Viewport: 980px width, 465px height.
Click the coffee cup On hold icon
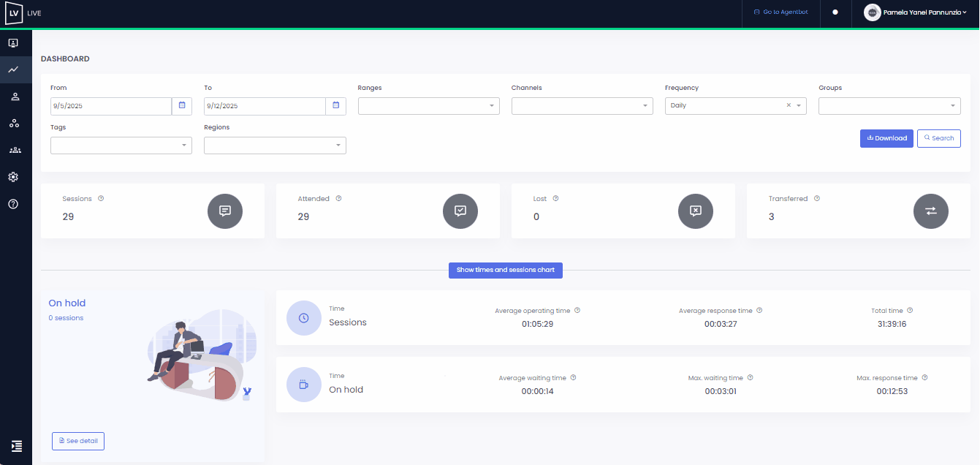coord(304,385)
